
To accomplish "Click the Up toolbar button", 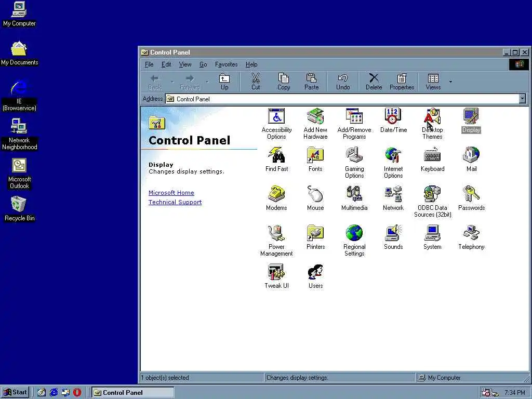I will 224,82.
